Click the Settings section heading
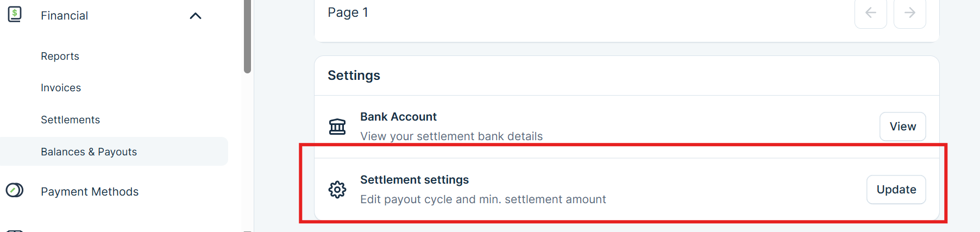Image resolution: width=980 pixels, height=232 pixels. click(354, 76)
